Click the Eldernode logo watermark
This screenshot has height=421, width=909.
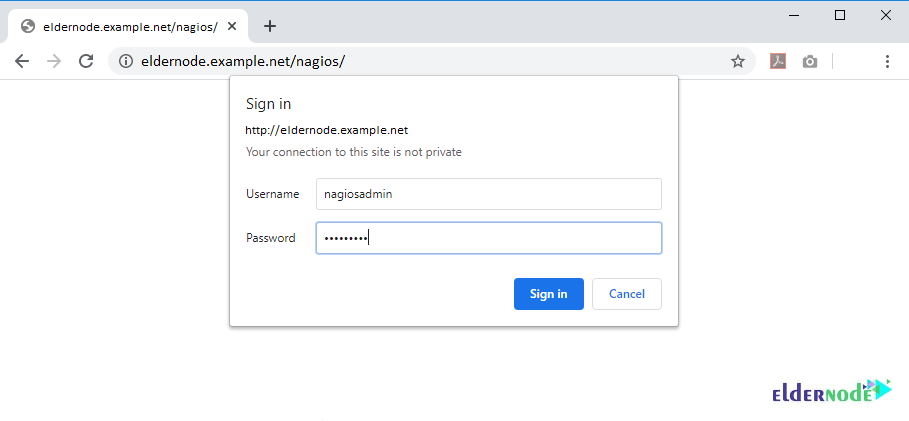[x=832, y=391]
